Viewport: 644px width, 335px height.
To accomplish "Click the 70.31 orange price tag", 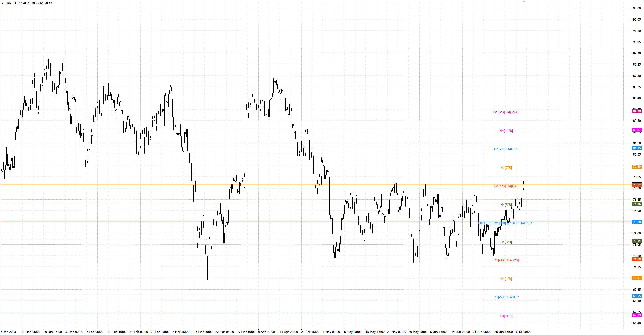I will click(637, 278).
